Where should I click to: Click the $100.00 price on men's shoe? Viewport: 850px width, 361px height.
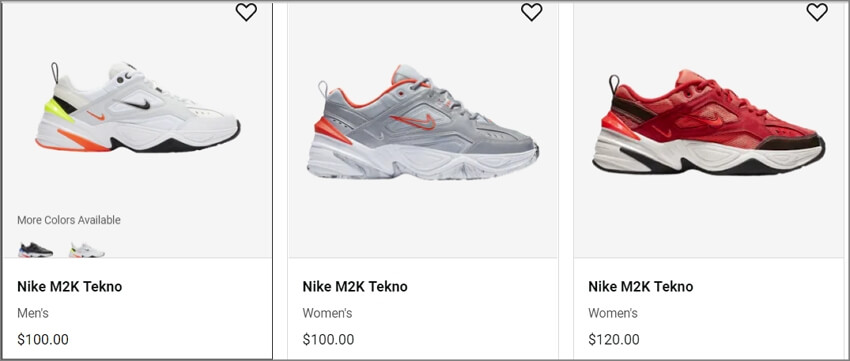[43, 340]
